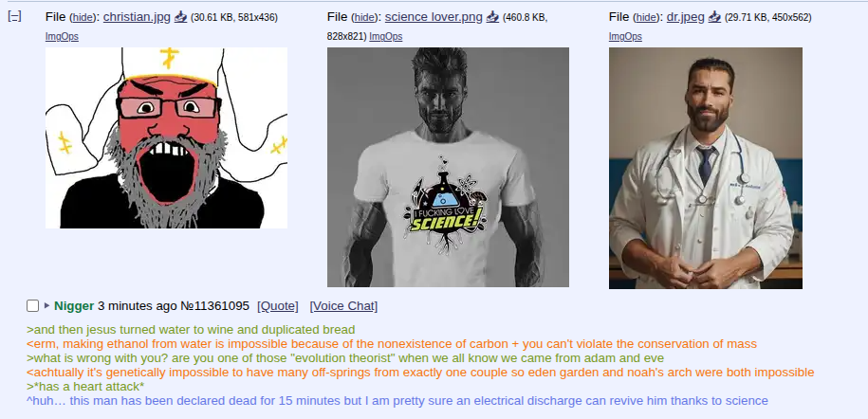The height and width of the screenshot is (419, 868).
Task: Open the dr.jpeg filename link
Action: [685, 17]
